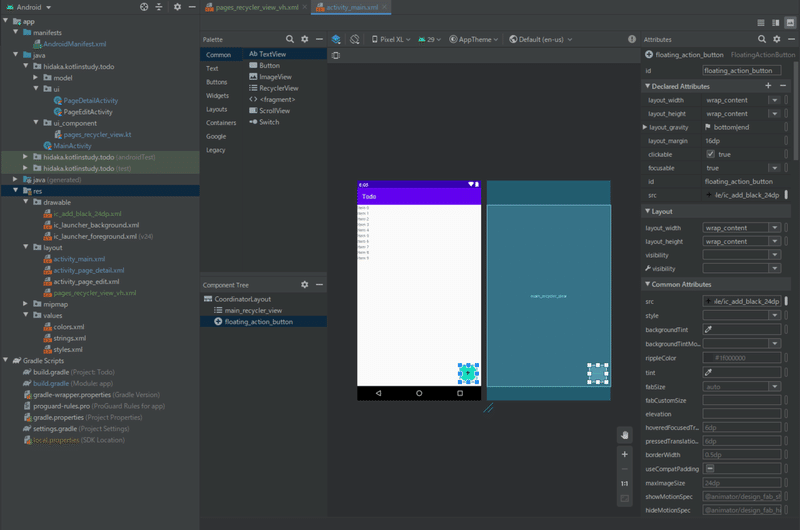800x530 pixels.
Task: Minimize the Attributes panel
Action: click(x=791, y=39)
